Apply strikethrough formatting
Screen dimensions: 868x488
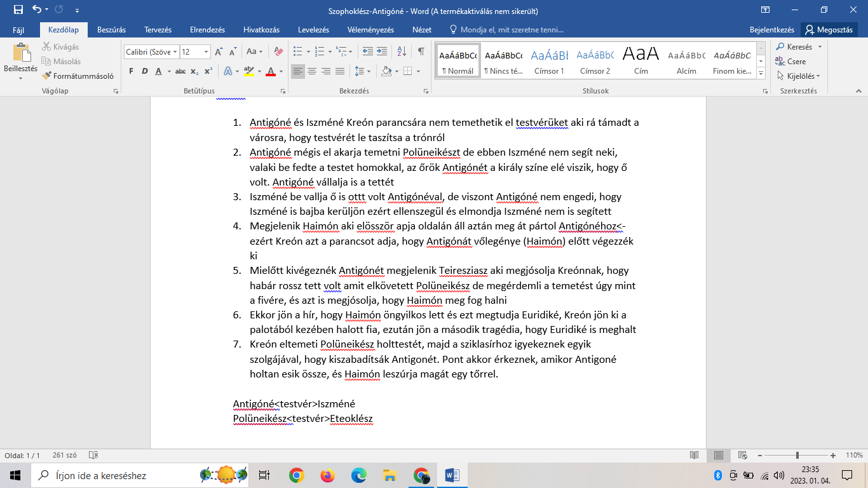[180, 71]
